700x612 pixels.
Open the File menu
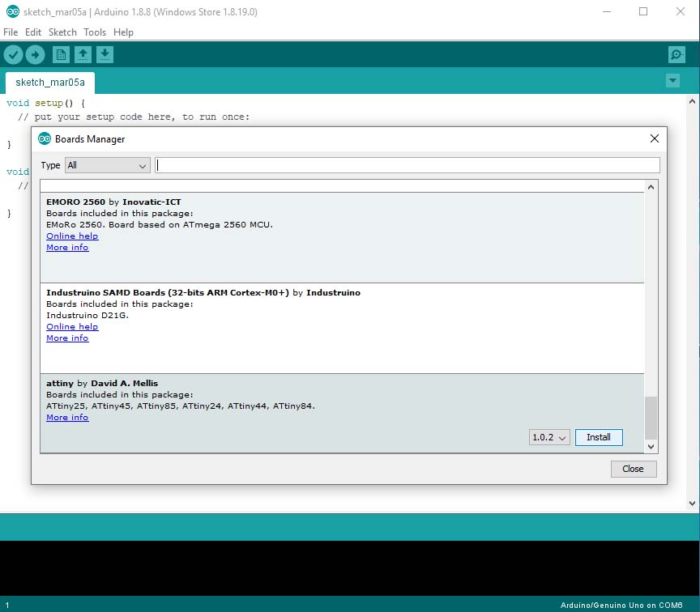pyautogui.click(x=11, y=32)
